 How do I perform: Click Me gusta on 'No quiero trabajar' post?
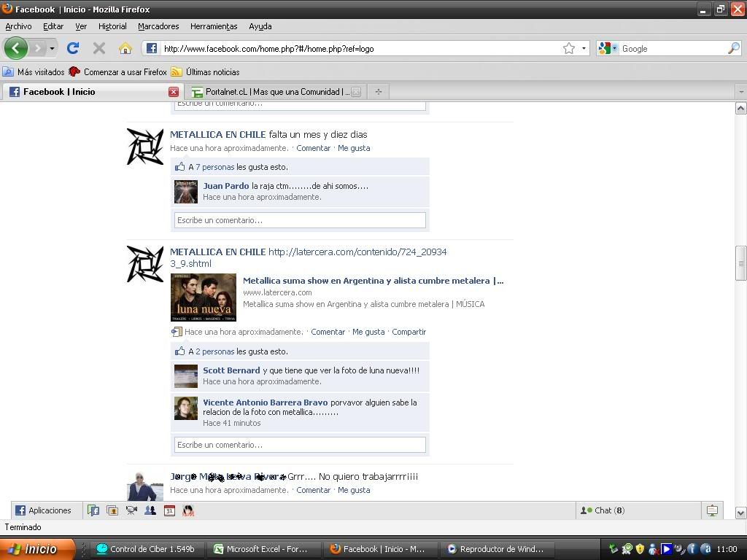point(354,490)
